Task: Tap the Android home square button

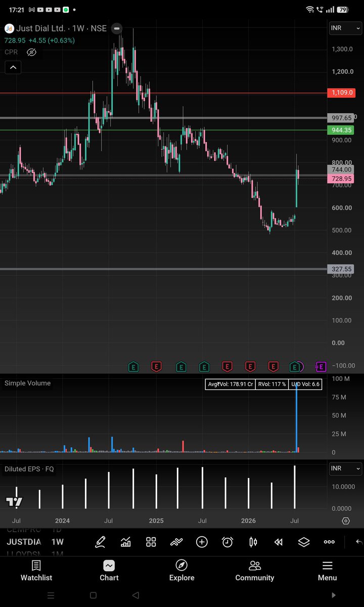Action: pos(93,595)
